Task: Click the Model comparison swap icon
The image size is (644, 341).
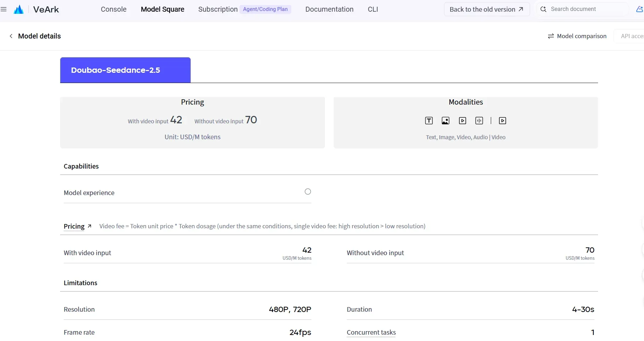Action: [x=551, y=36]
